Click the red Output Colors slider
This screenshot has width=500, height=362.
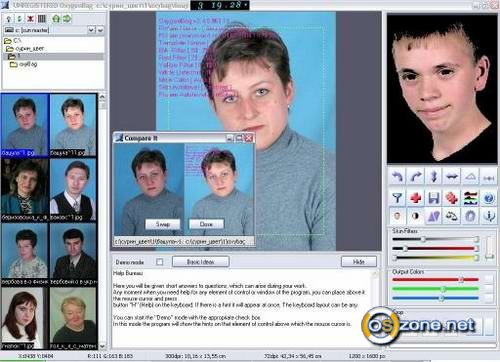pos(436,280)
